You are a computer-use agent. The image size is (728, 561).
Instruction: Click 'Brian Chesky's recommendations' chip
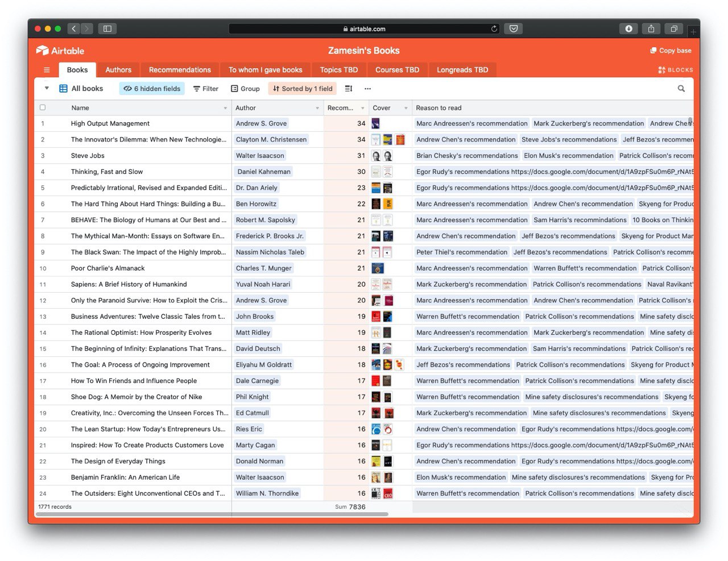tap(467, 156)
